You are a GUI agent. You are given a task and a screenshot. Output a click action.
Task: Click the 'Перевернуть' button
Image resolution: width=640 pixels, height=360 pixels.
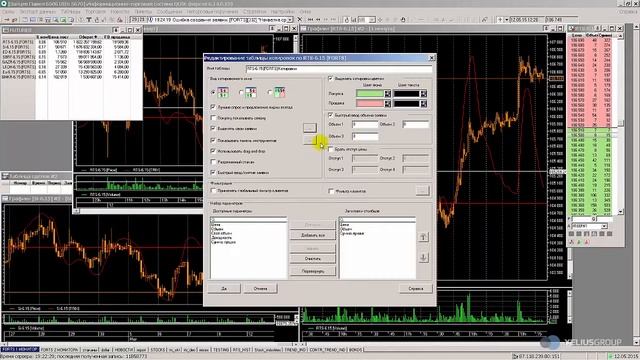313,271
